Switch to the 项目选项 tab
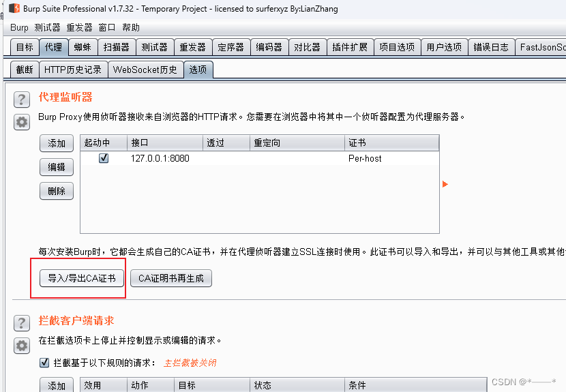Viewport: 566px width, 392px height. pos(397,47)
